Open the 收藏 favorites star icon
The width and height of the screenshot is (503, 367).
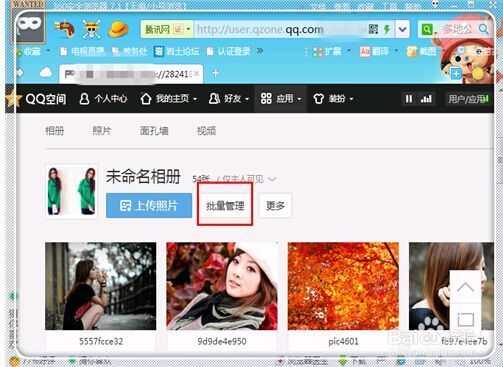(19, 52)
